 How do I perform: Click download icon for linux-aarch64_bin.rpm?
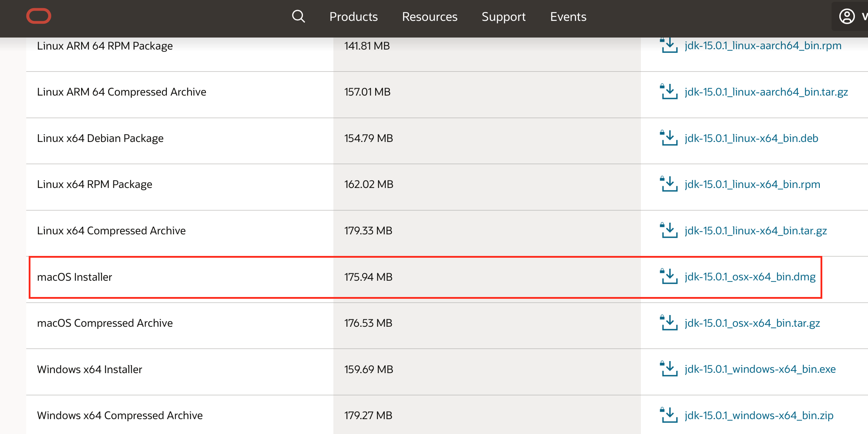669,45
